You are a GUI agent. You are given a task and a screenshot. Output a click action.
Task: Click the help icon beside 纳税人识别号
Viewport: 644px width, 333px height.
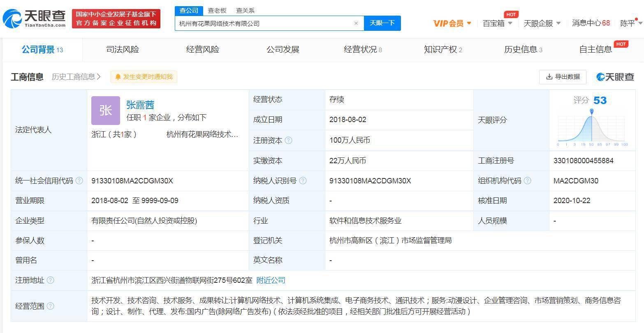pos(303,180)
